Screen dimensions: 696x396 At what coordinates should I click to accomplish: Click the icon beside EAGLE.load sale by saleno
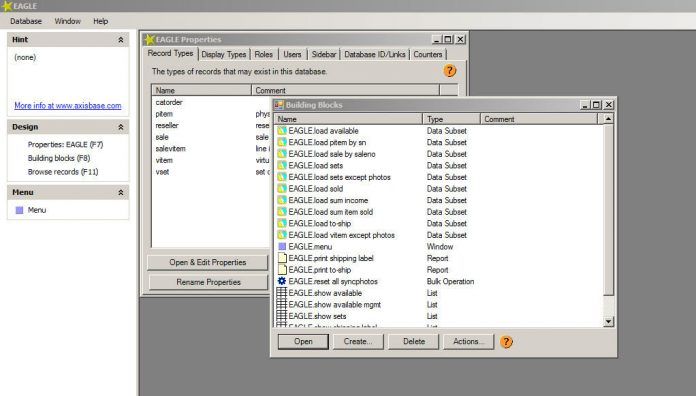[x=281, y=154]
